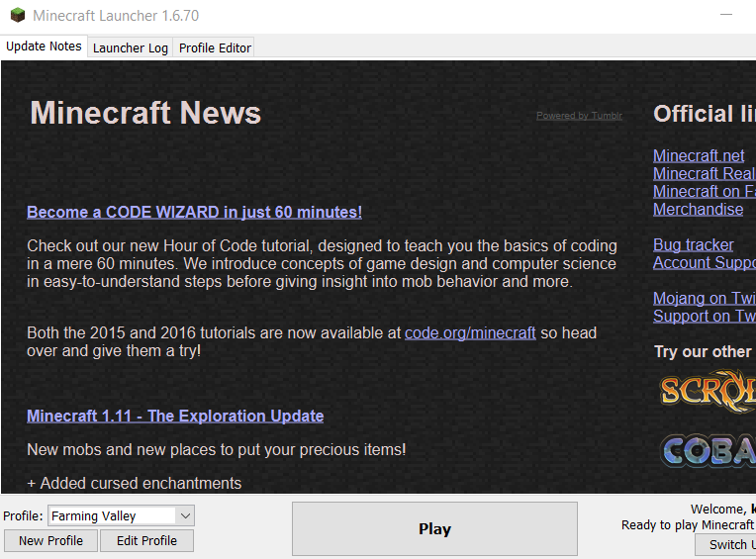Click the Edit Profile button
This screenshot has height=559, width=756.
click(146, 540)
